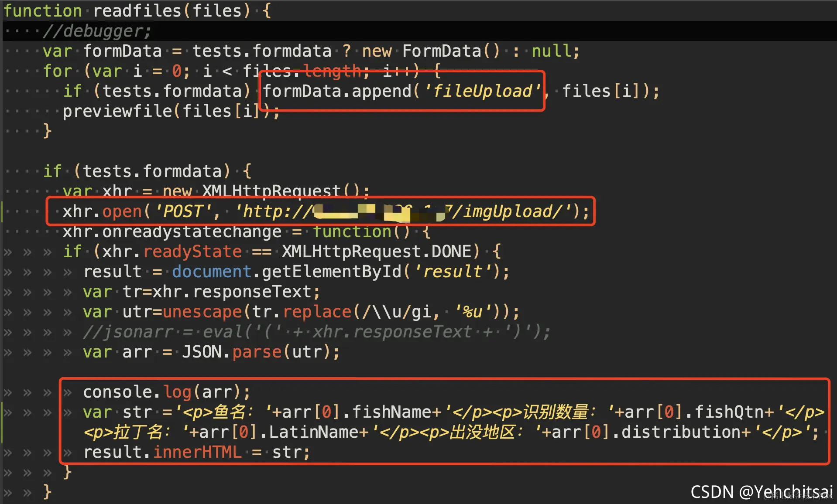
Task: Click 'tests.formdata ?' in the ternary expression
Action: [272, 51]
